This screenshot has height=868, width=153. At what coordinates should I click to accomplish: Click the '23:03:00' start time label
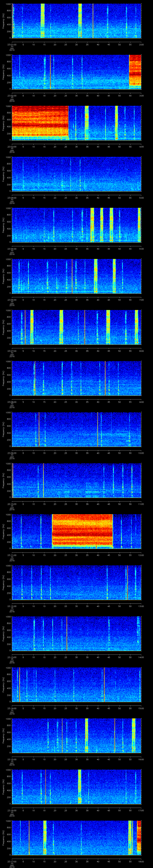tap(12, 147)
